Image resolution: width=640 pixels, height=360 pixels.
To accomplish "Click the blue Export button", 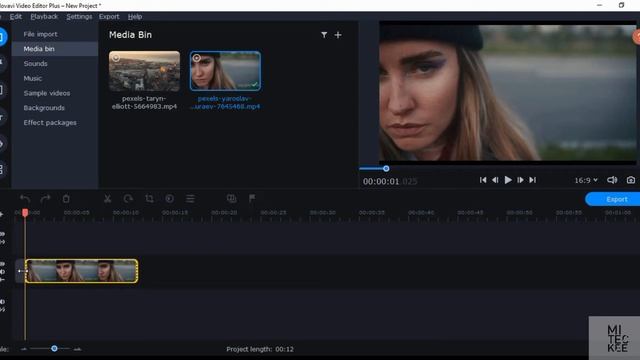I will click(614, 199).
